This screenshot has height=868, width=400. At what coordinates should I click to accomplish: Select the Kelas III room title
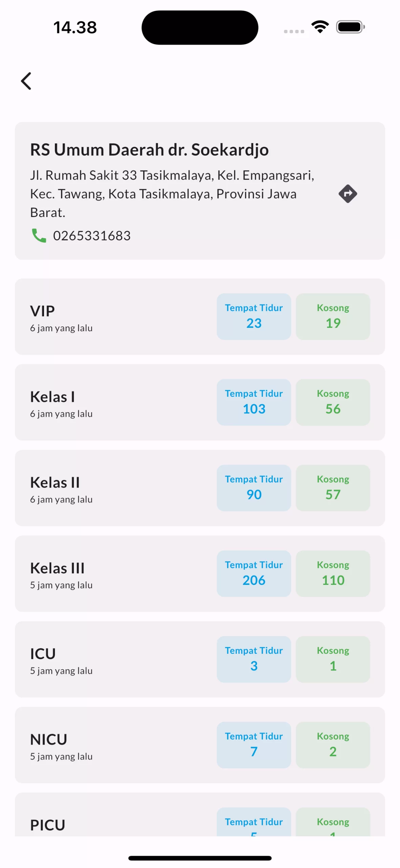[57, 568]
